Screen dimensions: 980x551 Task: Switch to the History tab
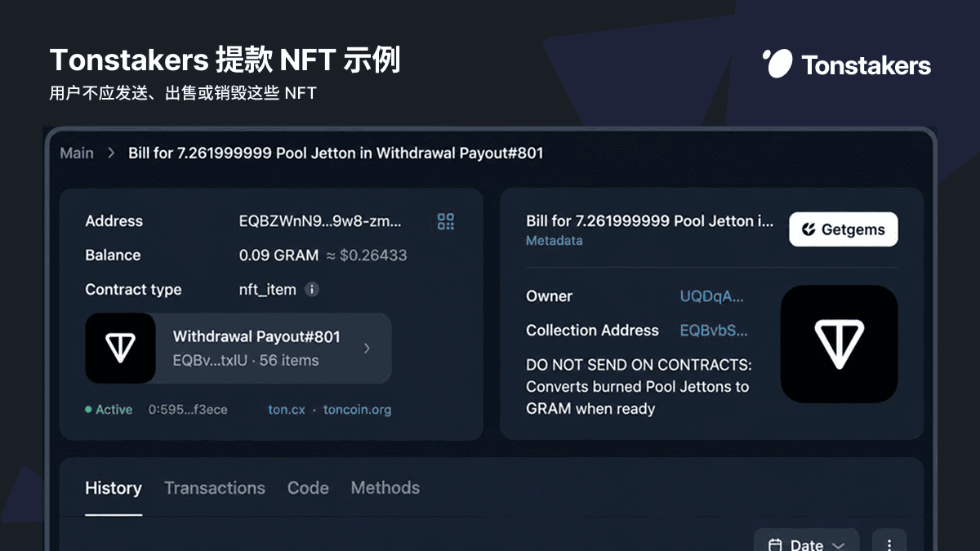click(x=114, y=488)
